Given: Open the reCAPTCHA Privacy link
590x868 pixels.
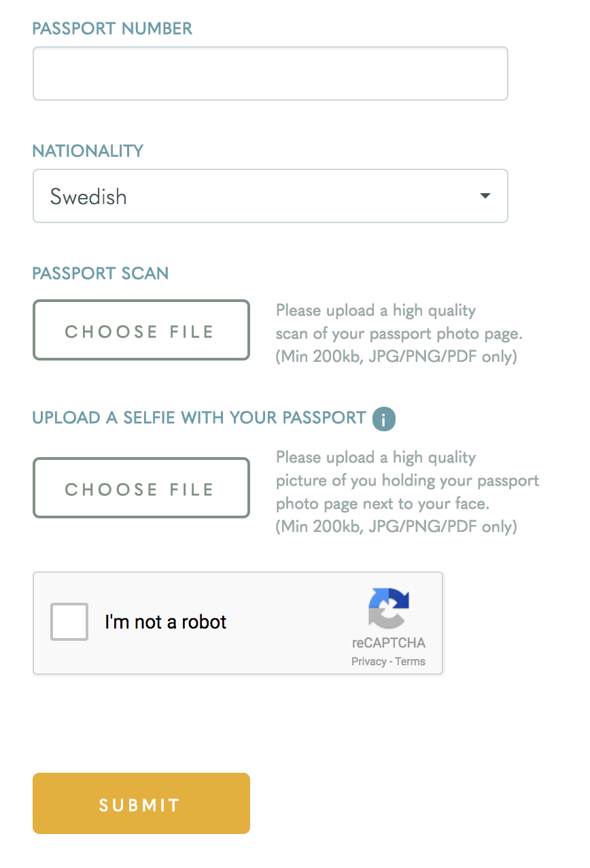Looking at the screenshot, I should (368, 661).
